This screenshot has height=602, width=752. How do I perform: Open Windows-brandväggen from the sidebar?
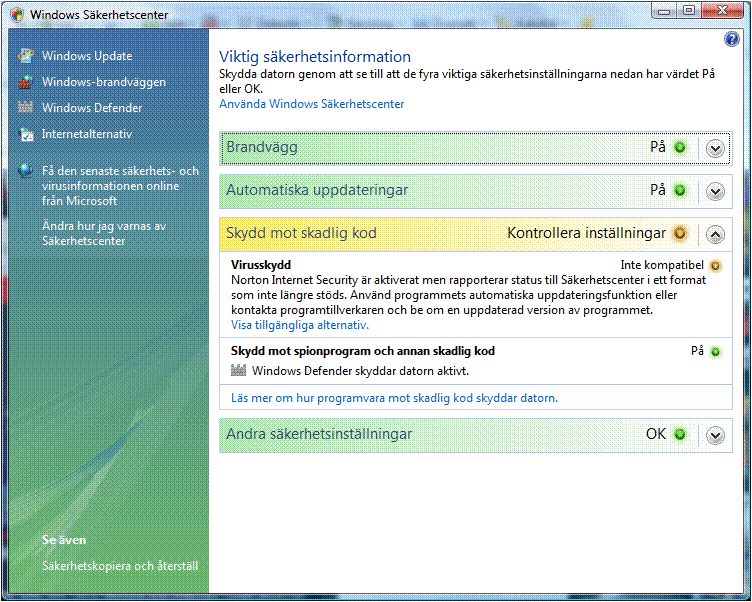[104, 82]
